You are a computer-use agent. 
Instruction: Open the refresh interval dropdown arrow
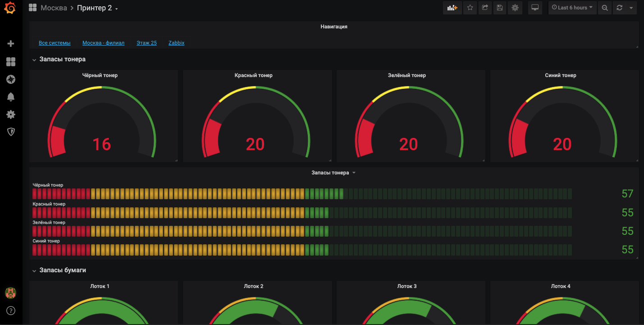[631, 8]
